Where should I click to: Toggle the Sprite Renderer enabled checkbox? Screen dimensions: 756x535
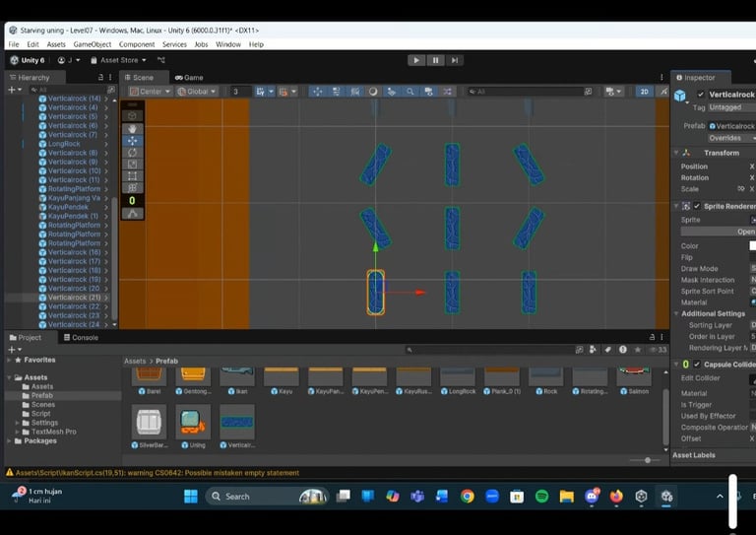tap(697, 206)
